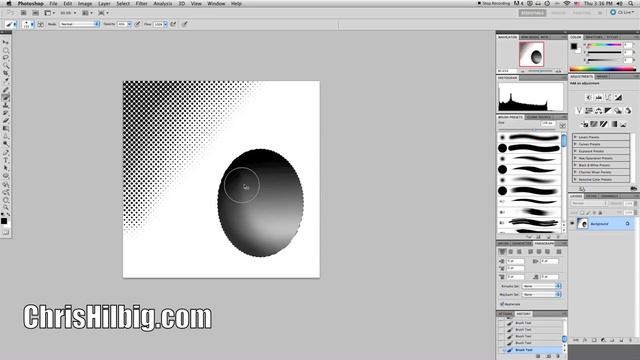The image size is (640, 360).
Task: Set paragraph to left align text
Action: 502,252
